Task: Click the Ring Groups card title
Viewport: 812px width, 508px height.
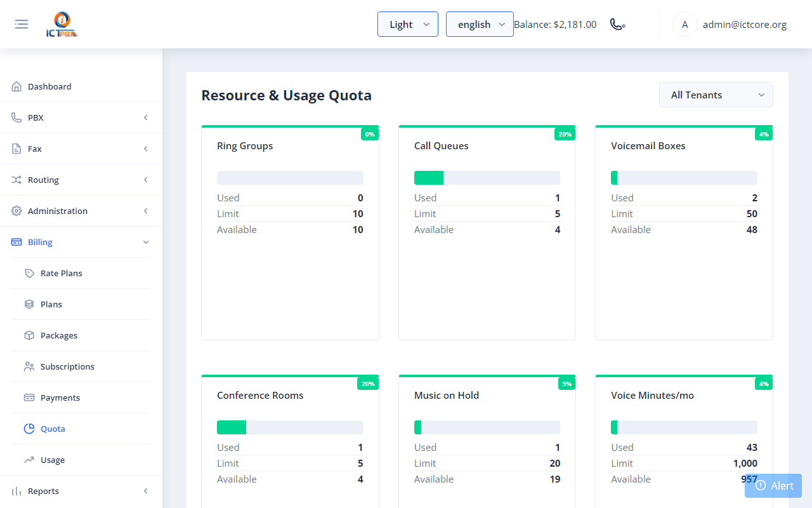Action: pos(245,146)
